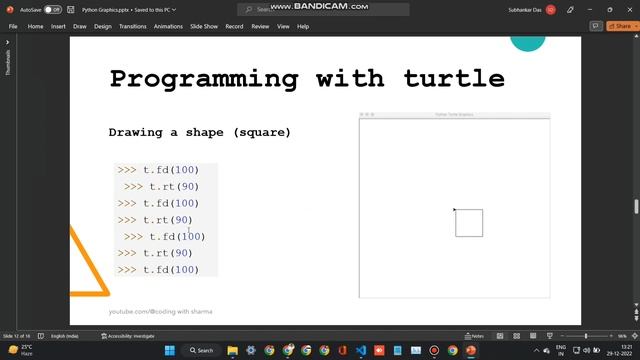The image size is (640, 360).
Task: Switch to the Home tab
Action: pyautogui.click(x=35, y=27)
